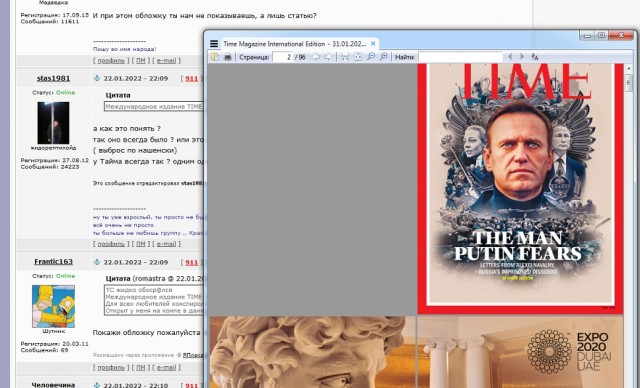Open ПМ link under Frantic163's post

[x=140, y=368]
